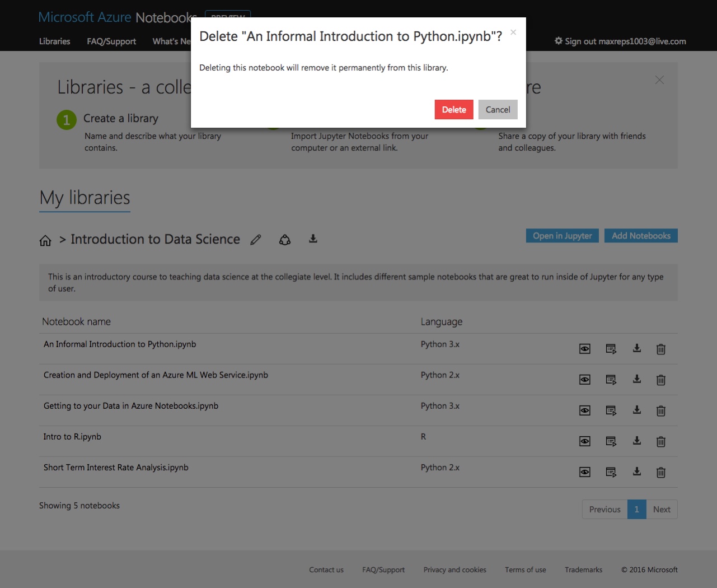Confirm with the red Delete button
This screenshot has width=717, height=588.
pyautogui.click(x=454, y=110)
